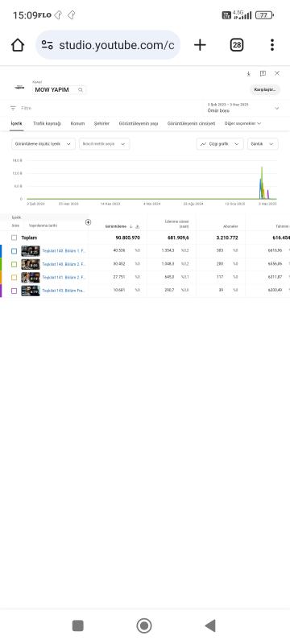Click the Karşılaştır button
The width and height of the screenshot is (290, 644).
pyautogui.click(x=265, y=89)
